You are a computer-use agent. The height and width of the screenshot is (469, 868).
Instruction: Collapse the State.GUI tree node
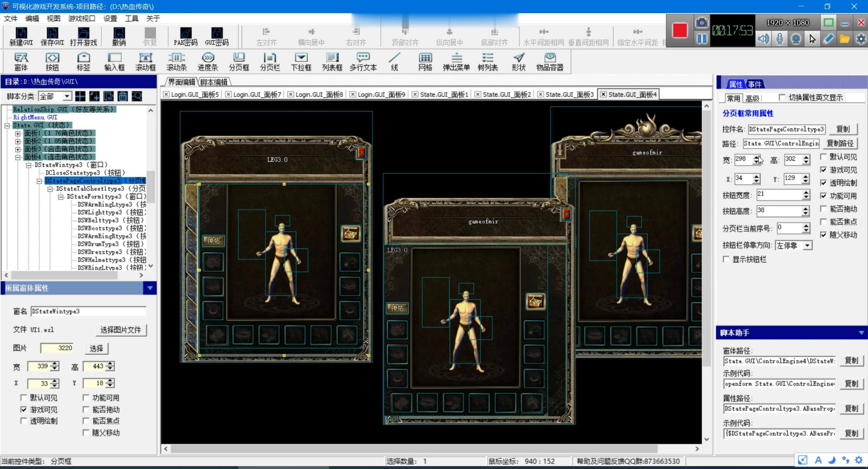pyautogui.click(x=7, y=125)
